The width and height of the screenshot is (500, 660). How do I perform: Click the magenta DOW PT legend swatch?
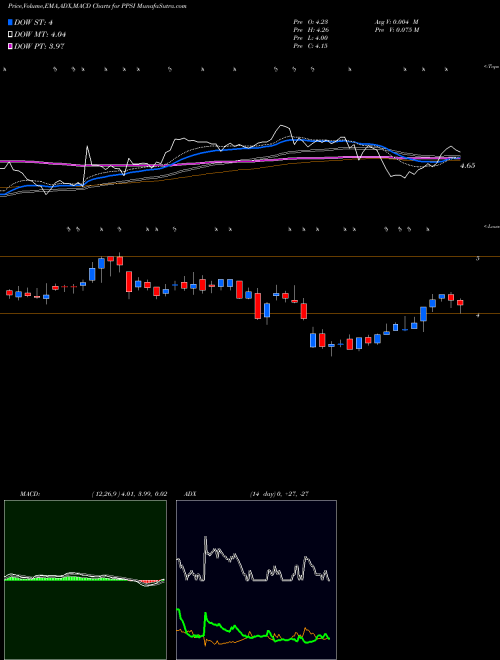point(11,46)
